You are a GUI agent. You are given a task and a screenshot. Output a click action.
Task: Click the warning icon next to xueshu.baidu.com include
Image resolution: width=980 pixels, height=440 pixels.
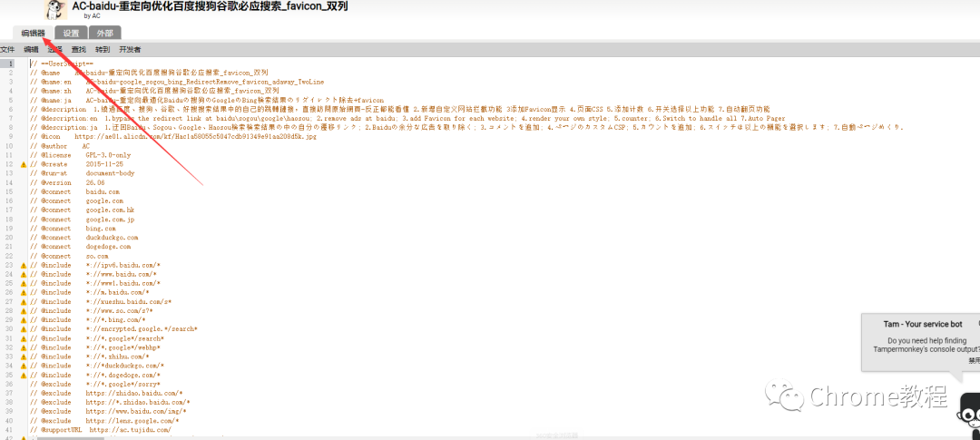tap(24, 301)
